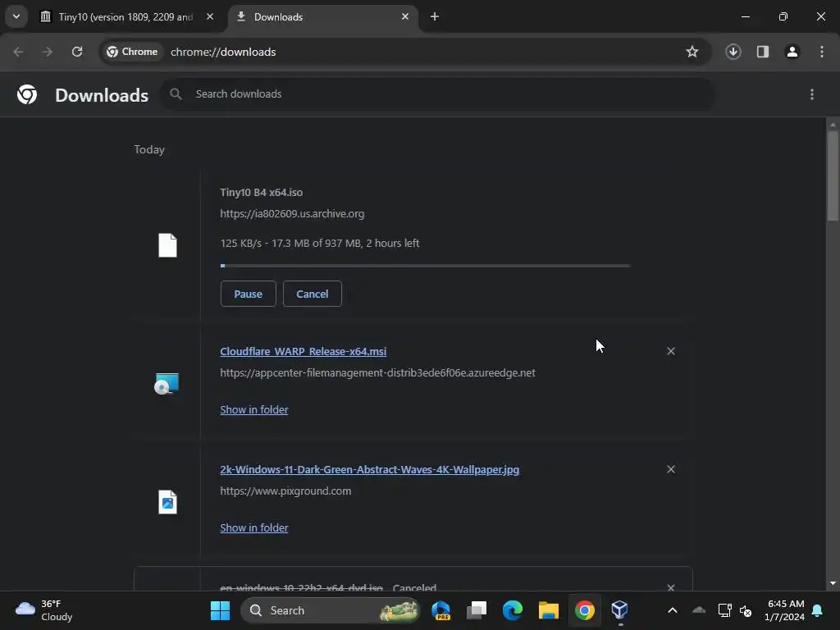Toggle the Chrome side panel
The height and width of the screenshot is (630, 840).
point(762,52)
